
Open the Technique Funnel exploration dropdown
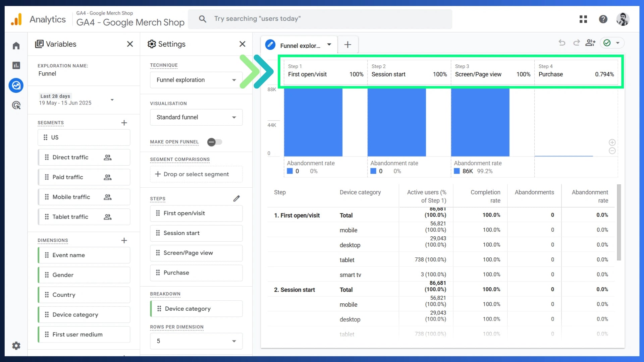196,80
